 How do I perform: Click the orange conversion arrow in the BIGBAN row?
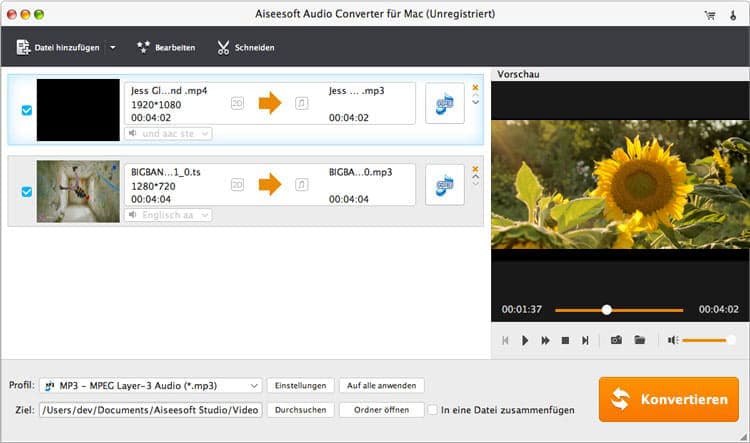tap(270, 184)
